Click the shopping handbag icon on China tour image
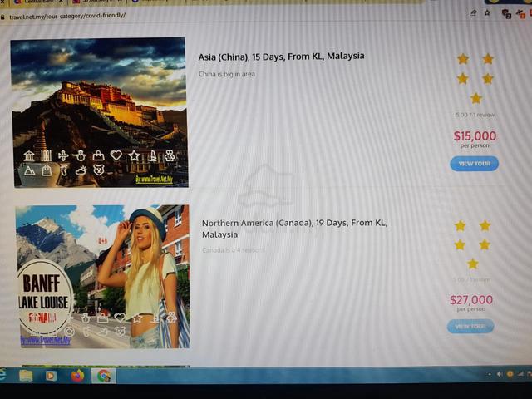Viewport: 532px width, 399px height. point(99,155)
